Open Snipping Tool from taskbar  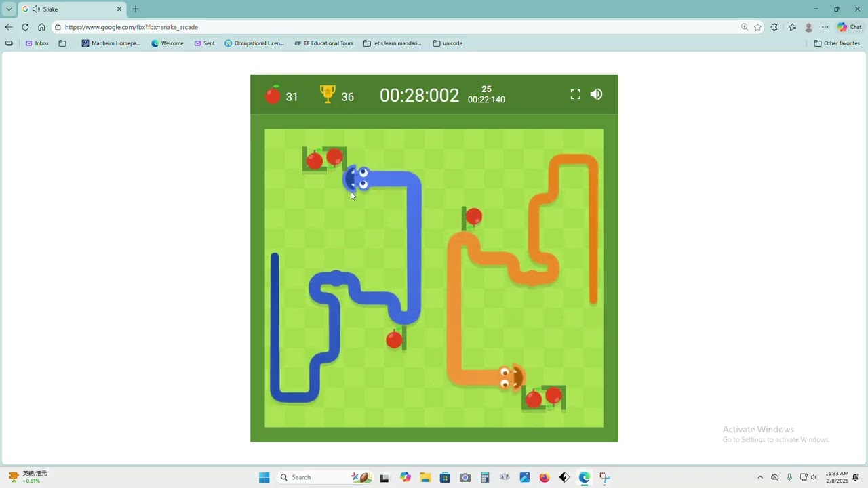tap(604, 477)
